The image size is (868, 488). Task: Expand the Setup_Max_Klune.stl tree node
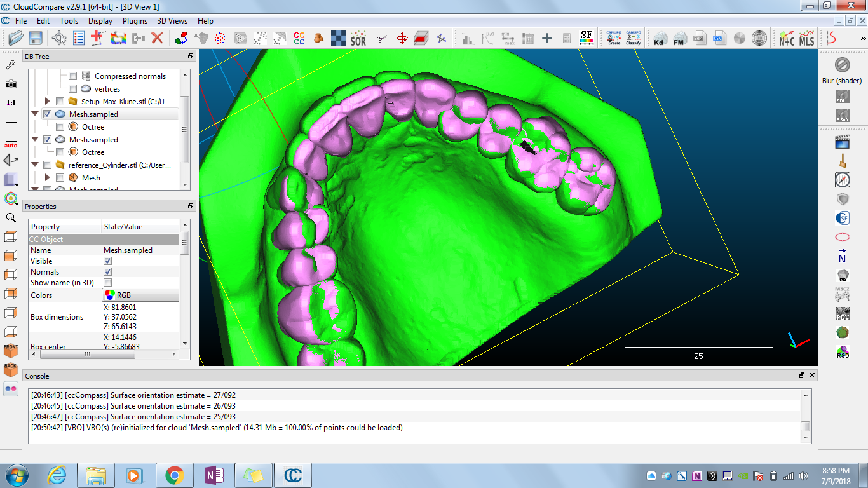[48, 102]
